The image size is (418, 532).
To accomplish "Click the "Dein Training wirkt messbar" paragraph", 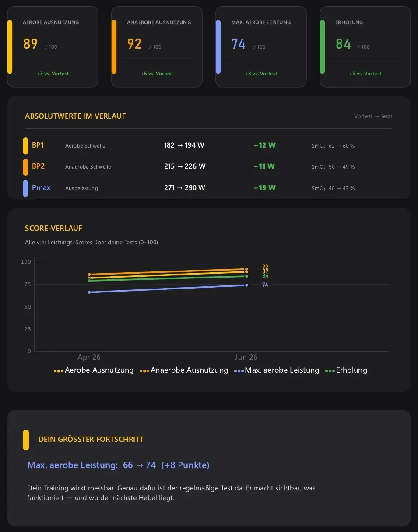I will (172, 493).
